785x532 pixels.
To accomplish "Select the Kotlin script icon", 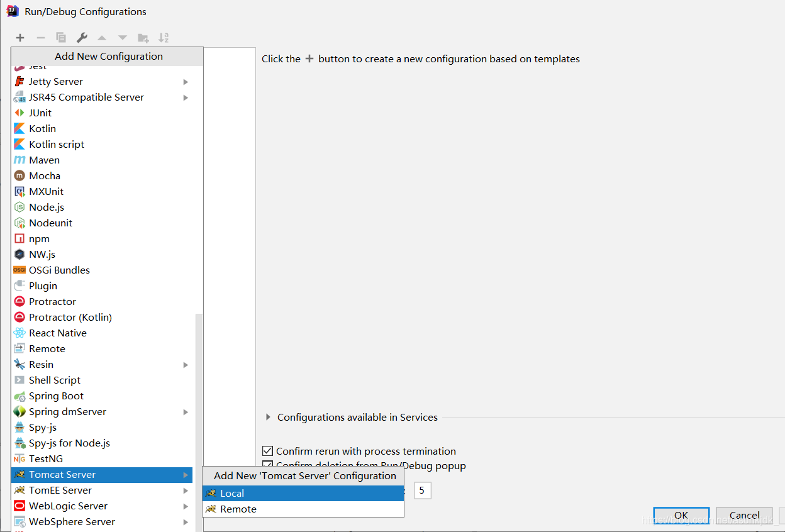I will [19, 145].
